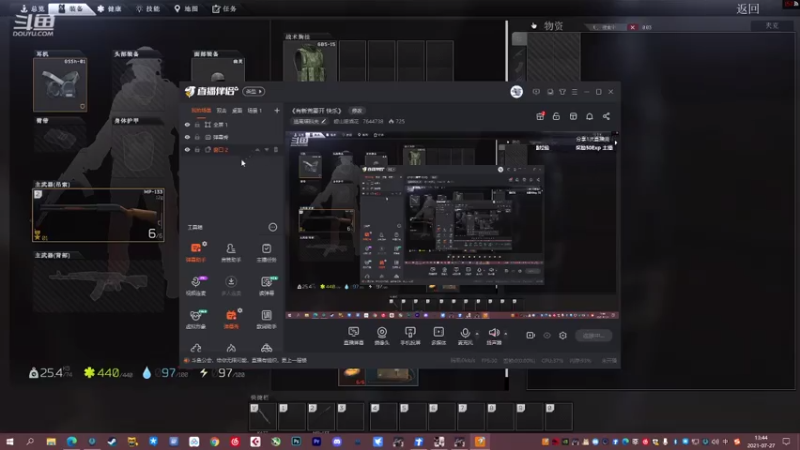Open the hamburger menu in streaming app
This screenshot has width=800, height=450.
point(574,92)
